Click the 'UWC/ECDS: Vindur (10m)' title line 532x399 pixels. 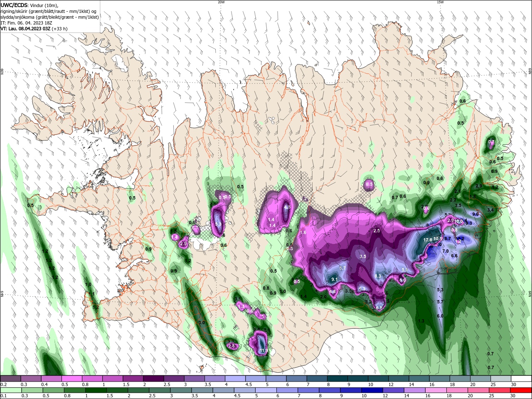click(x=30, y=5)
